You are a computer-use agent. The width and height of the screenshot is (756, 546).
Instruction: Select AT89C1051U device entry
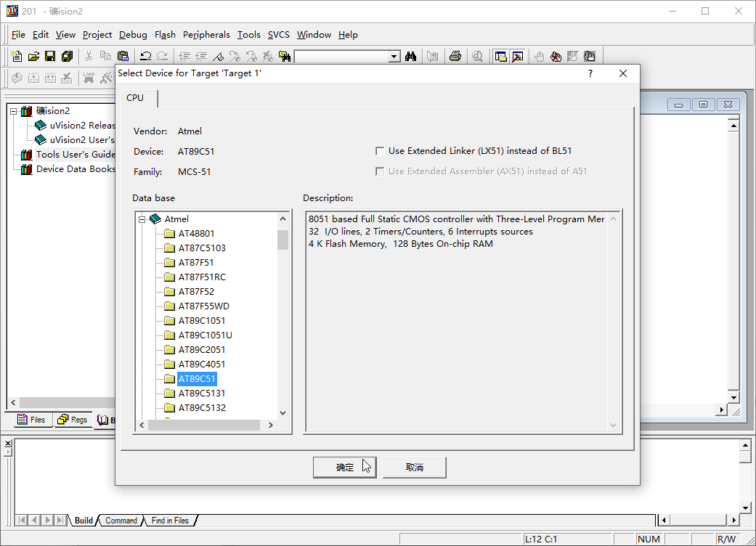[206, 335]
